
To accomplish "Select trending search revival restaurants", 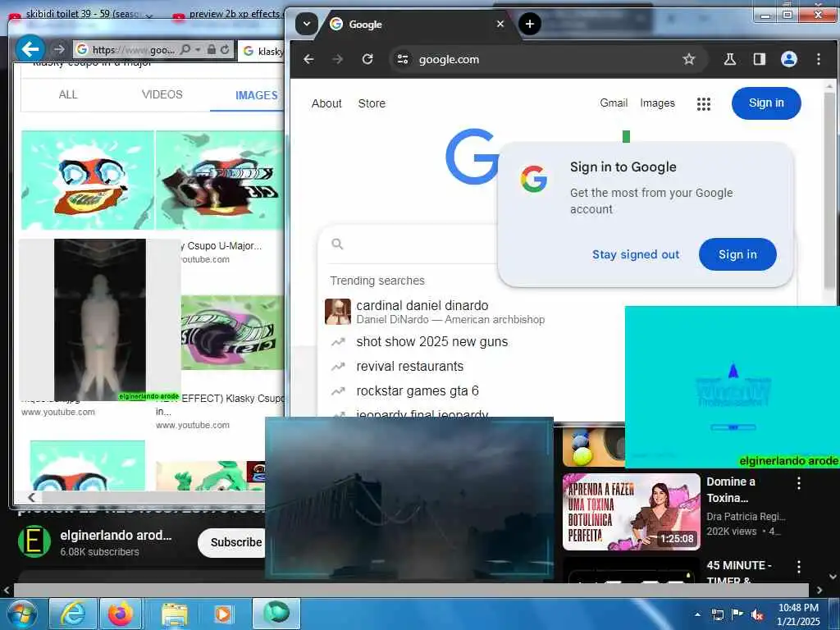I will 410,367.
